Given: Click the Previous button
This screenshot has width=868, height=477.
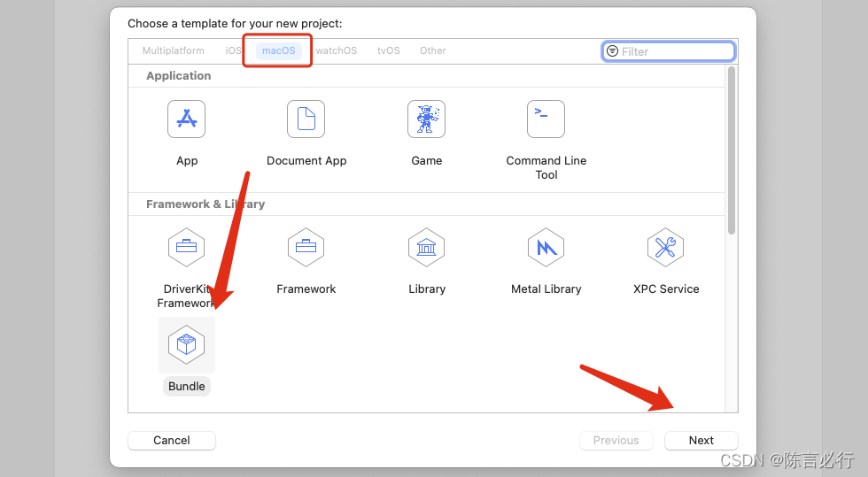Looking at the screenshot, I should pyautogui.click(x=616, y=441).
